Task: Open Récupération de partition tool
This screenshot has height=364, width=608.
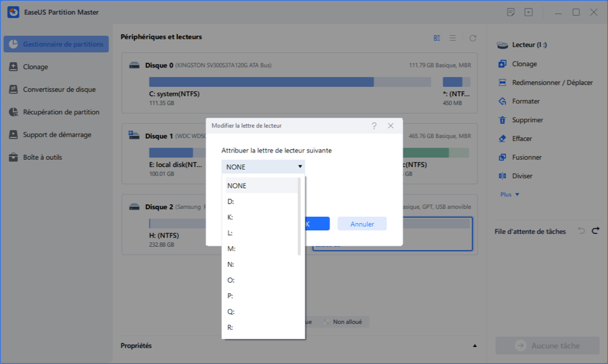Action: [x=61, y=112]
